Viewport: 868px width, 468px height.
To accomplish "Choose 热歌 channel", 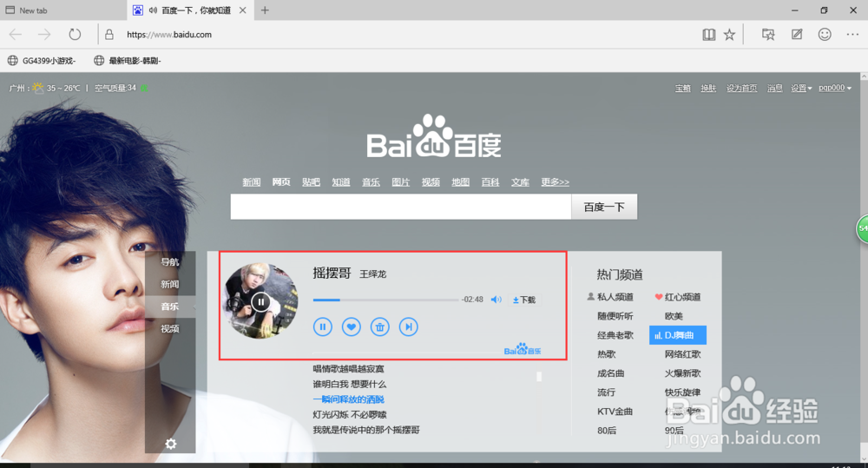I will tap(606, 354).
